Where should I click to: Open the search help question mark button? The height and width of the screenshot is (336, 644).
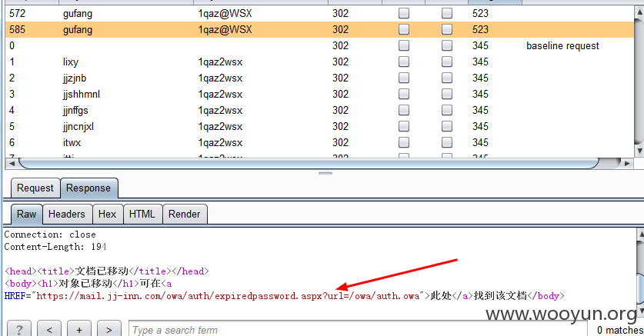19,329
